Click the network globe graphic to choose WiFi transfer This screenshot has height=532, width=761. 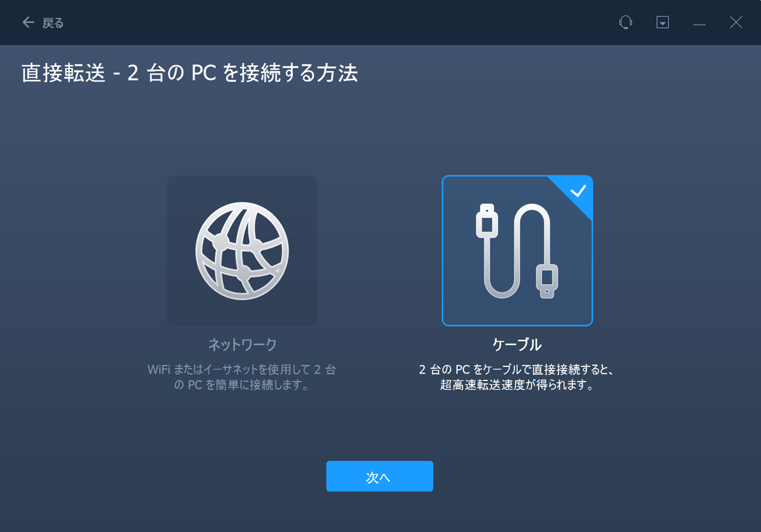click(x=241, y=250)
